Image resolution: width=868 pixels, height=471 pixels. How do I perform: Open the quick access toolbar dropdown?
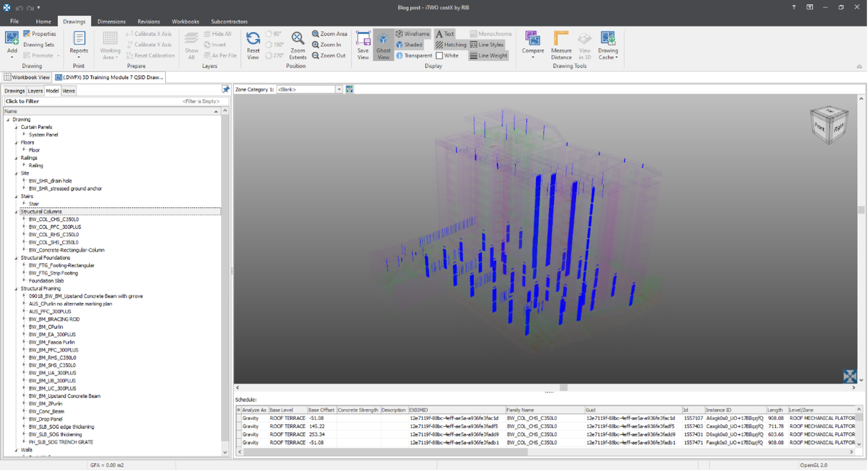point(38,7)
